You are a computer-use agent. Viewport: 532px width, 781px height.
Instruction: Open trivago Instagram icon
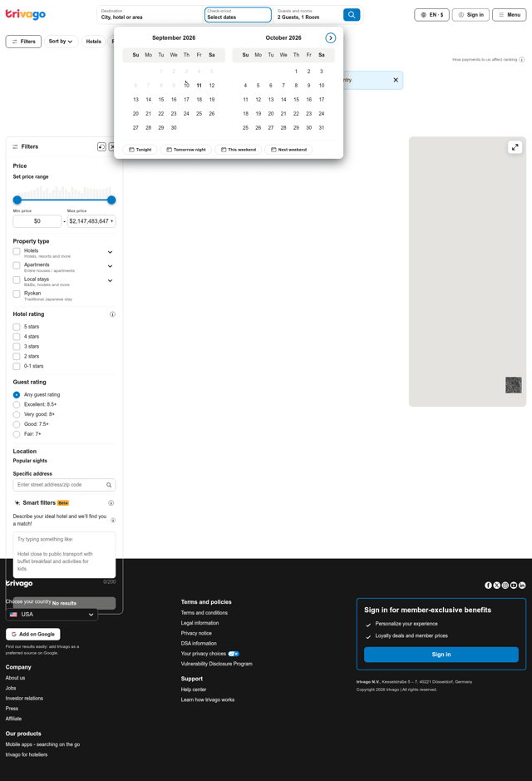tap(505, 586)
